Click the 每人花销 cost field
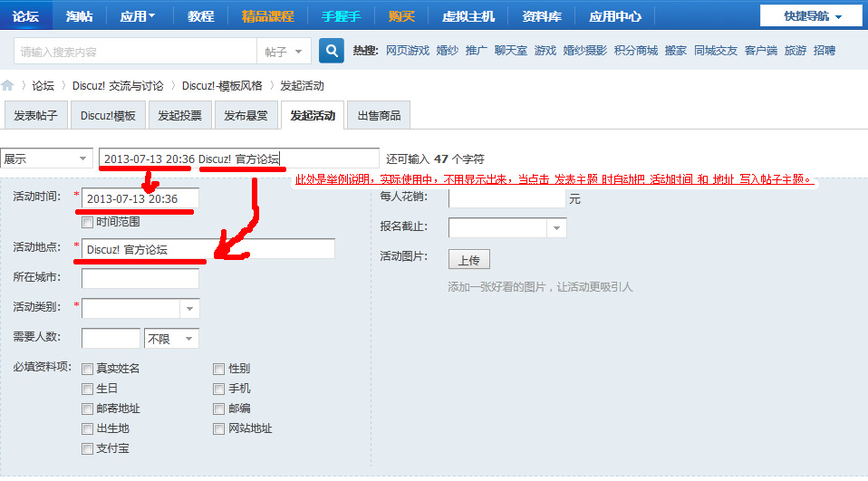This screenshot has height=481, width=868. [507, 197]
